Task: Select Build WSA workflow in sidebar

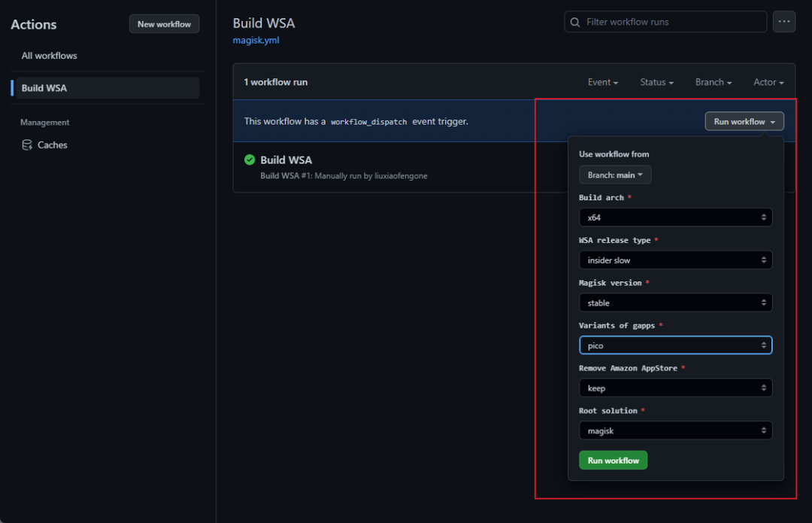Action: (x=108, y=88)
